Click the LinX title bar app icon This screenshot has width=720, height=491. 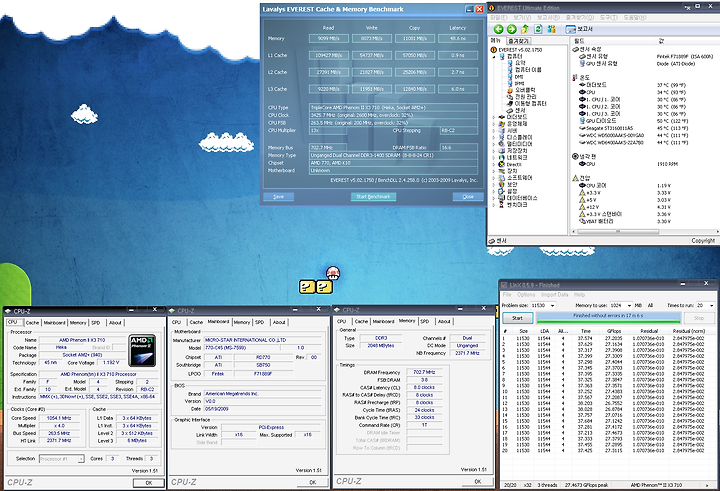pyautogui.click(x=504, y=285)
